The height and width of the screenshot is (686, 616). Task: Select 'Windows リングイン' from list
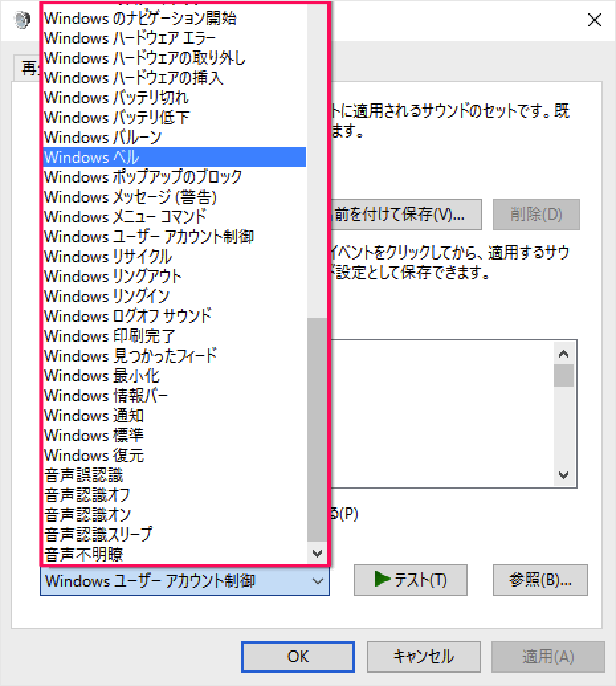tap(175, 296)
